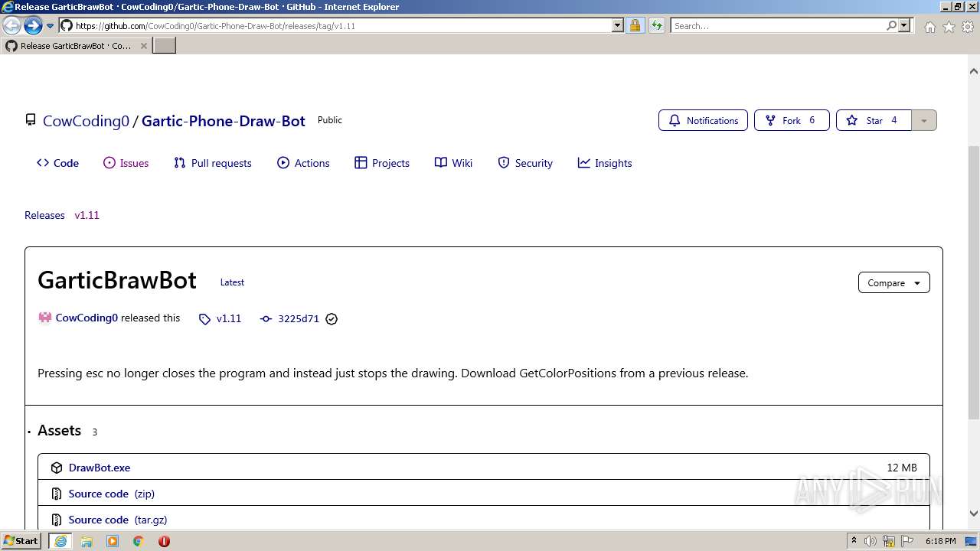Viewport: 980px width, 551px height.
Task: Switch to the Code tab
Action: 57,163
